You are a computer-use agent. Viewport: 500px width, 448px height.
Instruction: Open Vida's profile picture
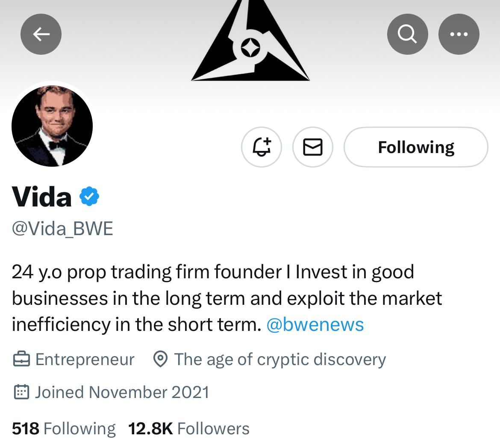tap(52, 126)
